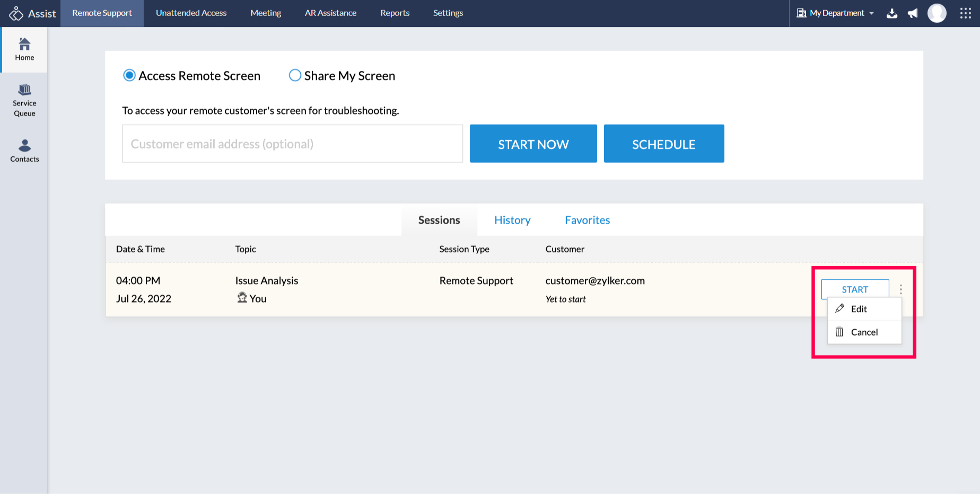Viewport: 980px width, 494px height.
Task: Select Share My Screen radio option
Action: pos(295,76)
